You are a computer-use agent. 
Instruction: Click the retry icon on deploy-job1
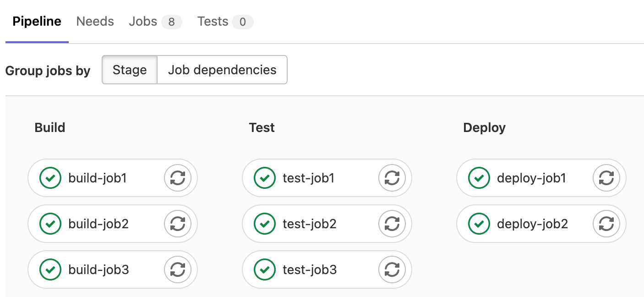tap(606, 178)
